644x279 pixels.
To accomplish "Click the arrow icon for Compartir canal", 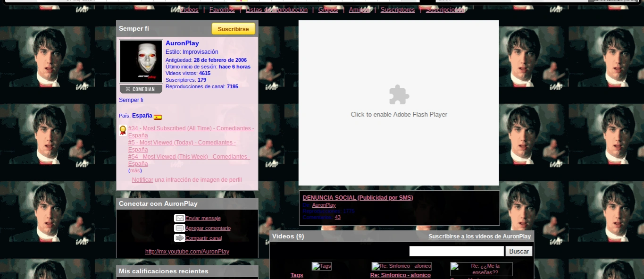I will [x=179, y=238].
